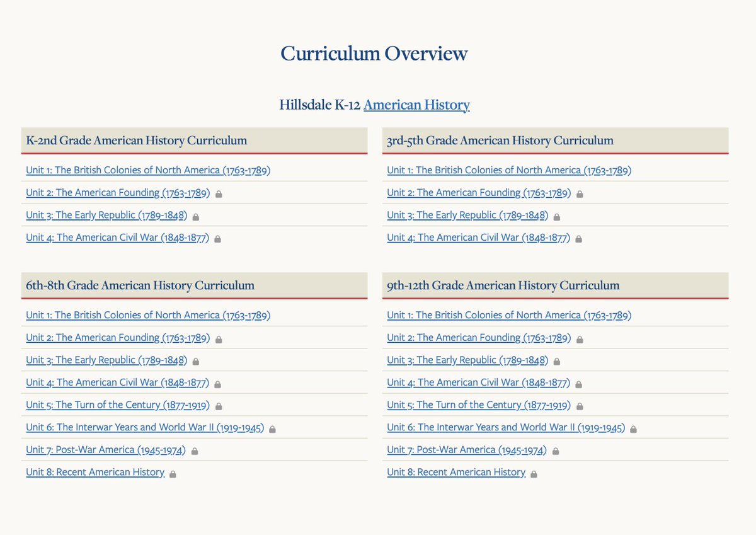The width and height of the screenshot is (756, 535).
Task: Open 9th-12th Grade Unit 7: Post-War America
Action: pyautogui.click(x=467, y=450)
